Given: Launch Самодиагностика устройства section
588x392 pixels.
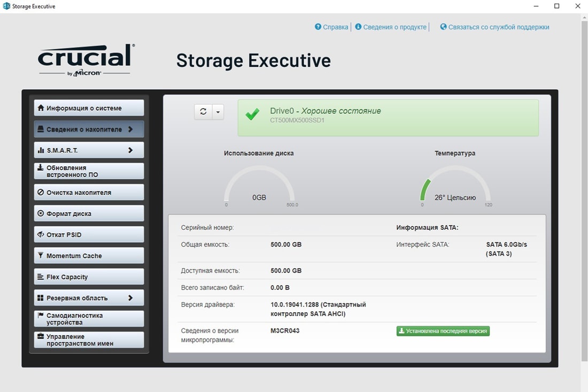Looking at the screenshot, I should [x=89, y=319].
